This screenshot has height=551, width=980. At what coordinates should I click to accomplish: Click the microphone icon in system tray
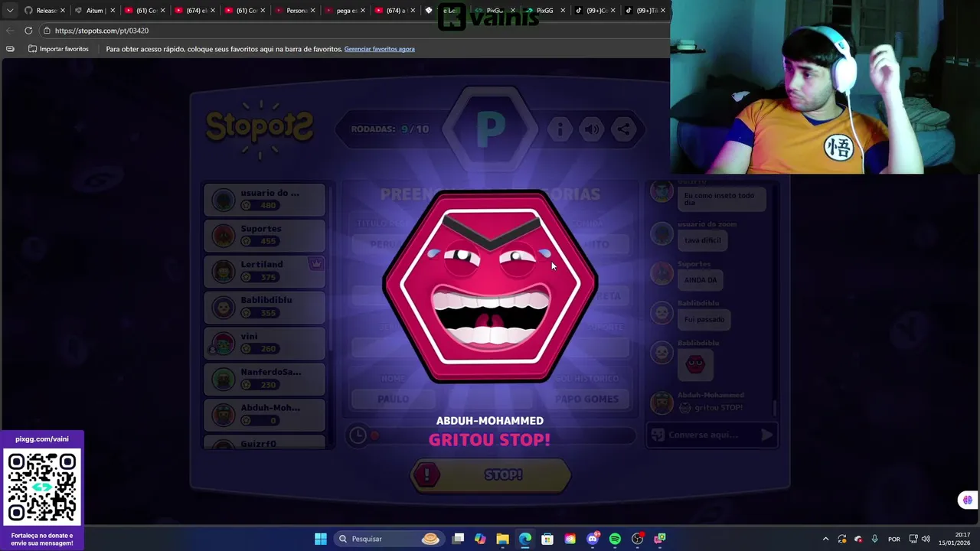874,539
